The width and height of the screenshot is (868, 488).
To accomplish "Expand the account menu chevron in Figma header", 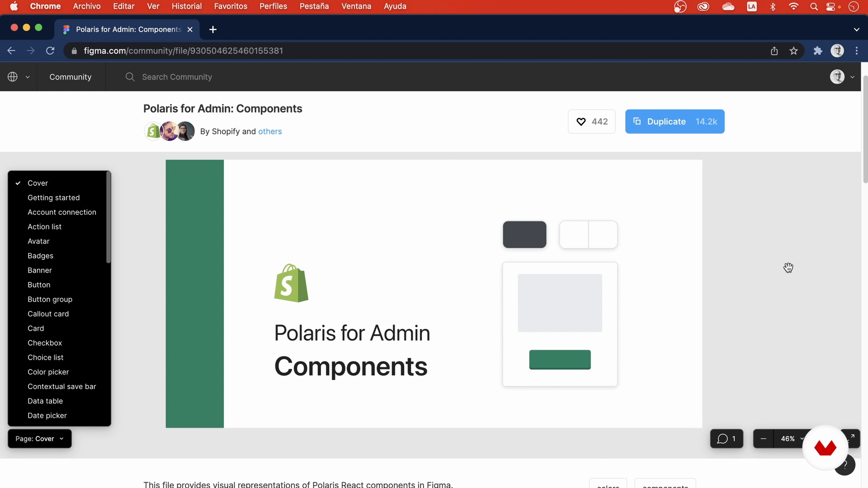I will point(853,77).
